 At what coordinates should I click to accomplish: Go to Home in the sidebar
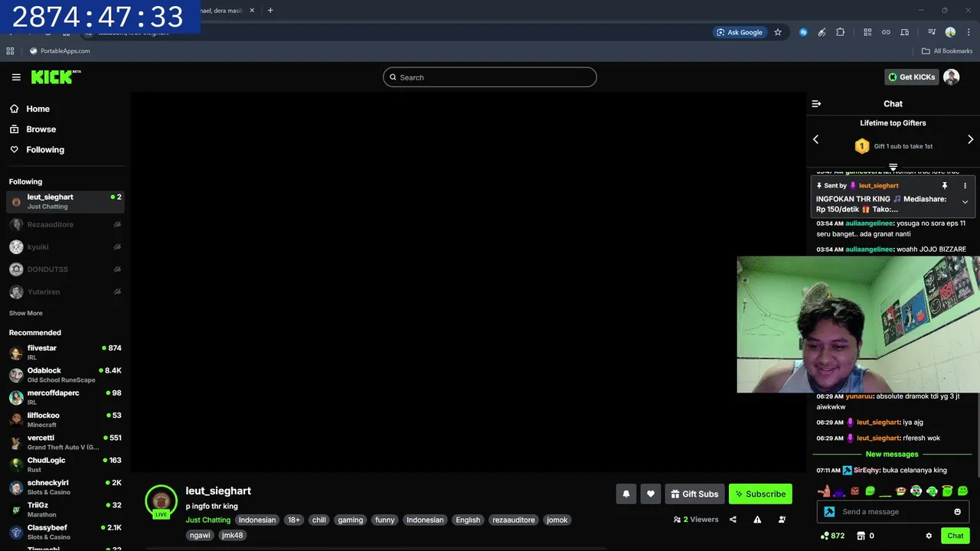pyautogui.click(x=30, y=109)
